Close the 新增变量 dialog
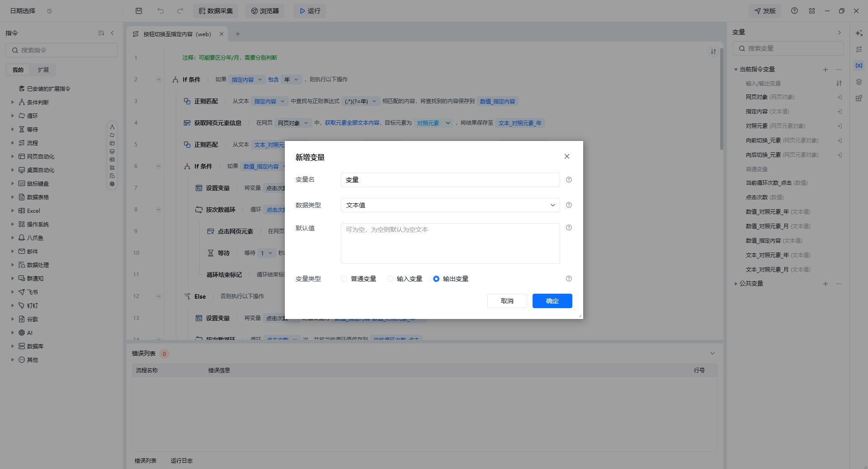 coord(567,156)
